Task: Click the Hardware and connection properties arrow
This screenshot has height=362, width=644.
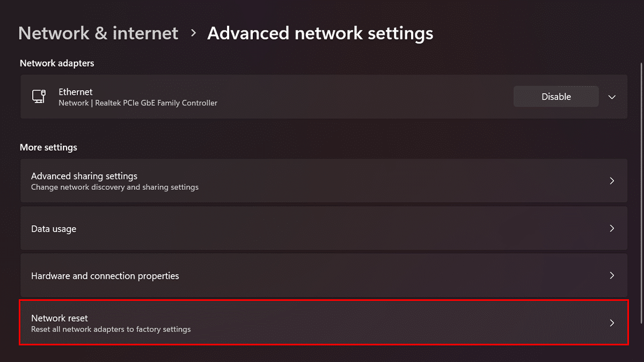Action: pos(612,276)
